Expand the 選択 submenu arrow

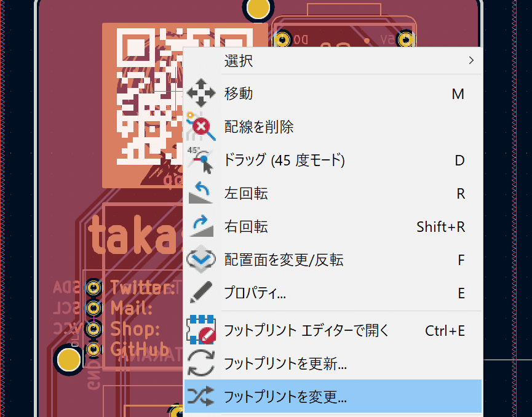point(471,61)
